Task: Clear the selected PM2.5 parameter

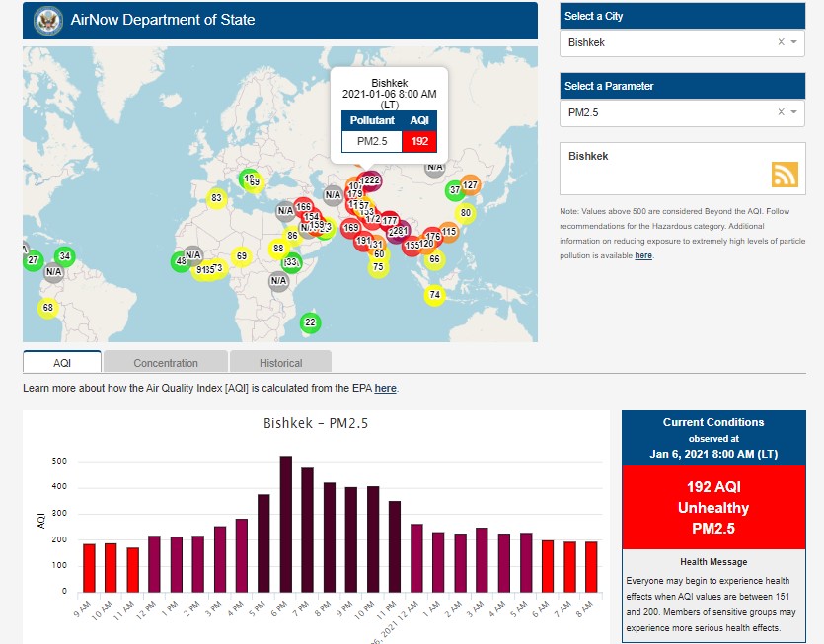Action: pos(781,112)
